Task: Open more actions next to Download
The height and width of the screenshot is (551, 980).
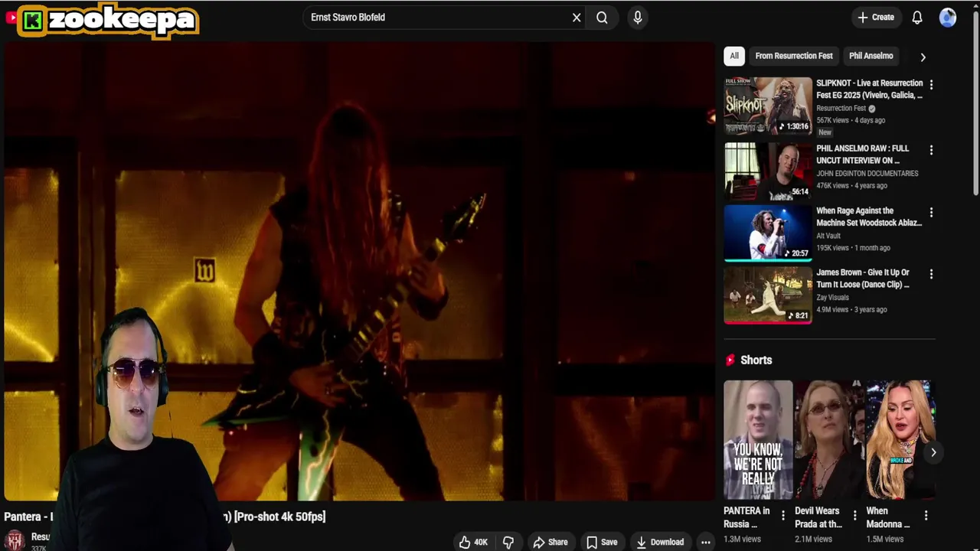Action: [706, 542]
